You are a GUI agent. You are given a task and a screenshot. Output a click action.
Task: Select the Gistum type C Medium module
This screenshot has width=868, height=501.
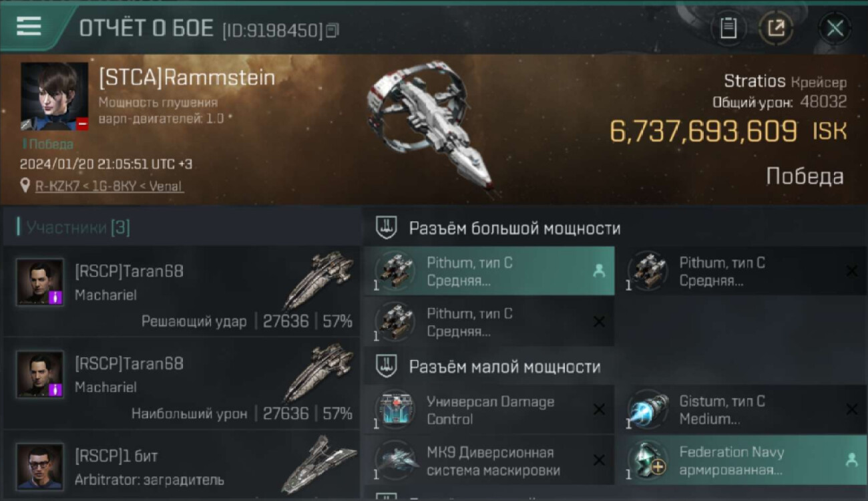point(742,409)
